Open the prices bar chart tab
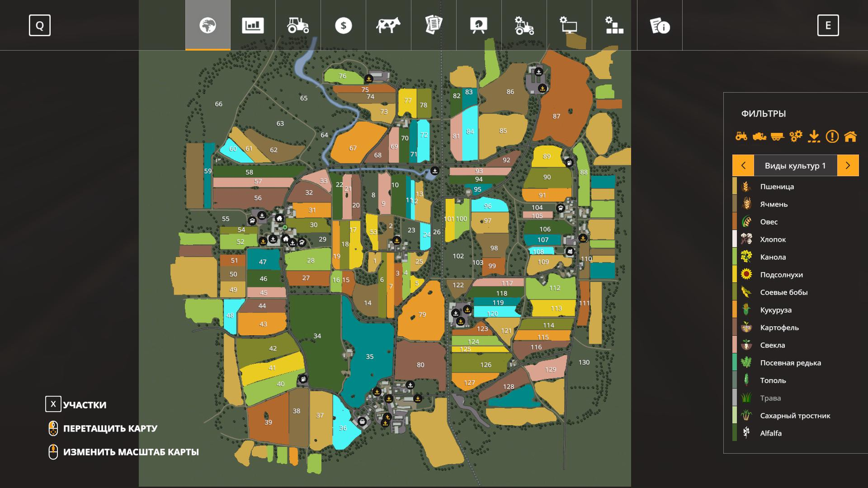 (x=253, y=25)
